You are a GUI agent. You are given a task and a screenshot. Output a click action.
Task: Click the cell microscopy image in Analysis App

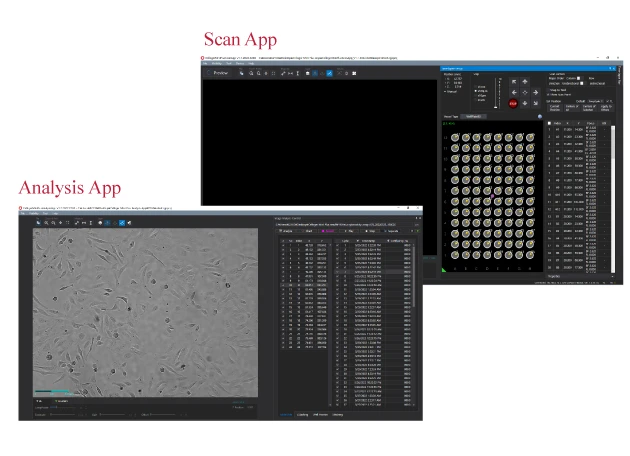click(145, 313)
